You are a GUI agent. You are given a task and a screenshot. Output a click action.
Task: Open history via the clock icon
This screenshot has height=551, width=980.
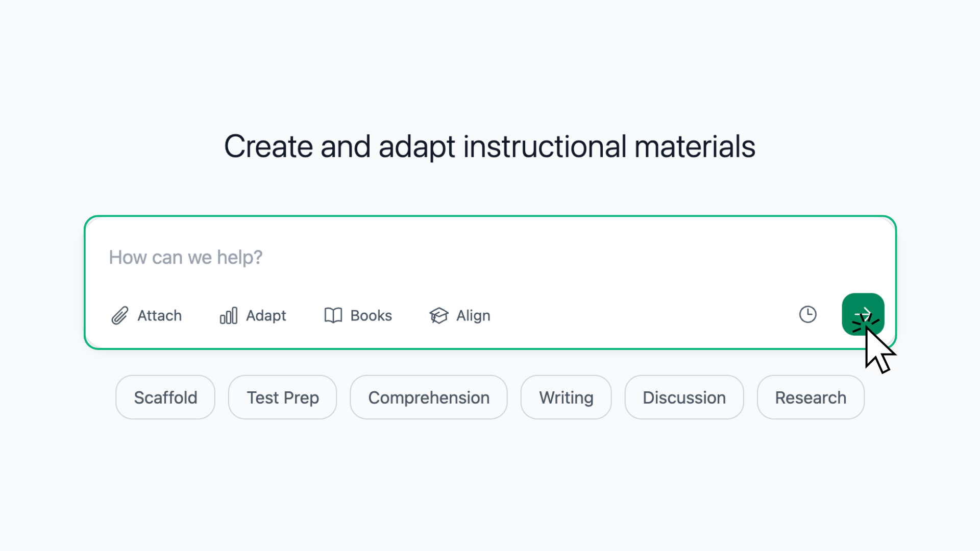coord(808,314)
